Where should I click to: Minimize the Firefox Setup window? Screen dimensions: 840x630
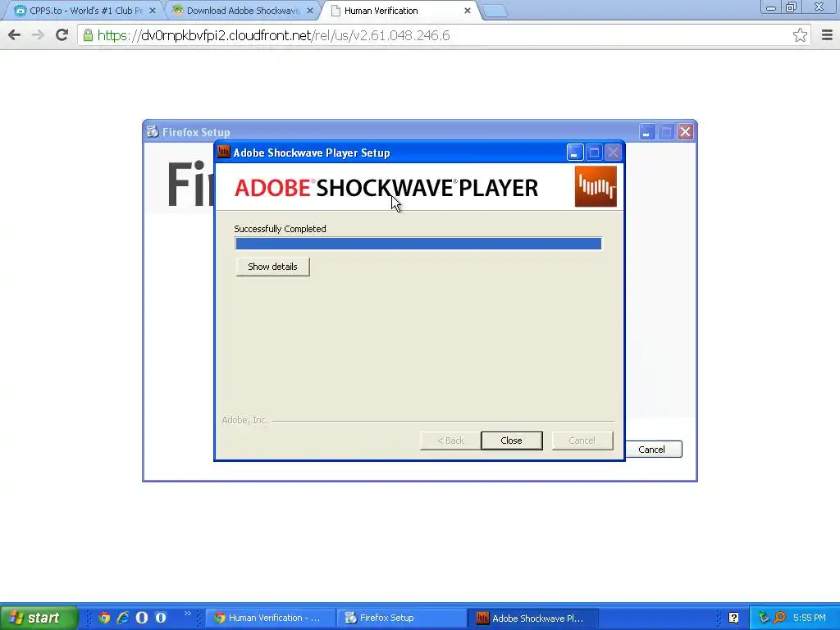[646, 132]
